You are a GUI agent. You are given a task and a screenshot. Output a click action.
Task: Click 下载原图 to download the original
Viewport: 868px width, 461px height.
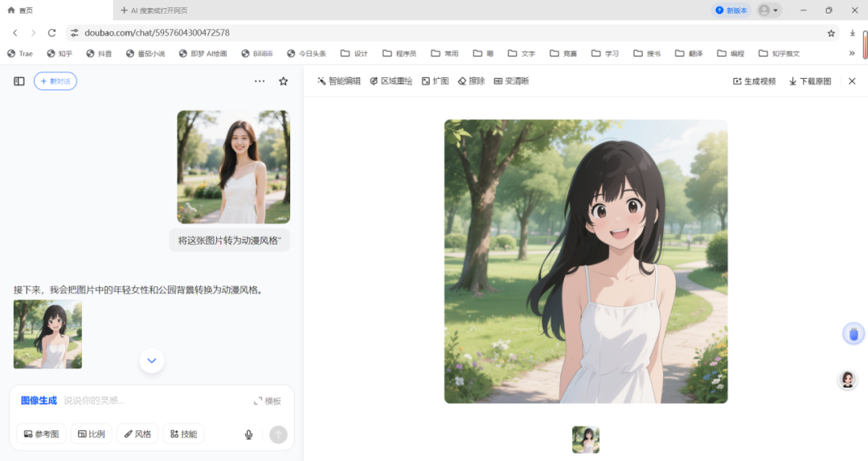(x=810, y=81)
